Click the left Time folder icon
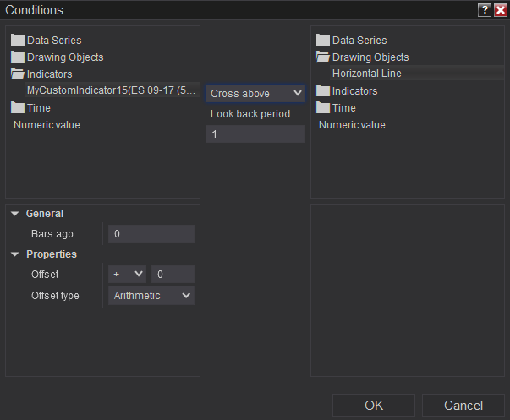This screenshot has height=420, width=510. (18, 107)
